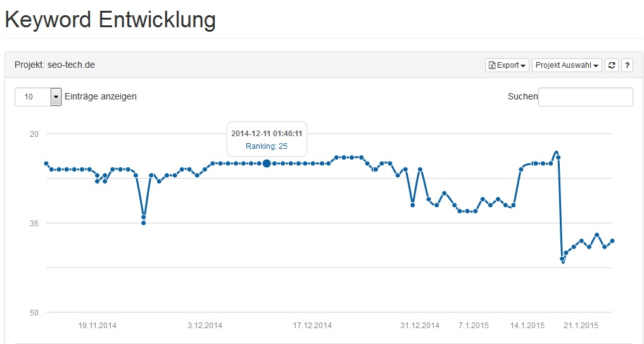Click the Keyword Entwicklung page heading

110,19
